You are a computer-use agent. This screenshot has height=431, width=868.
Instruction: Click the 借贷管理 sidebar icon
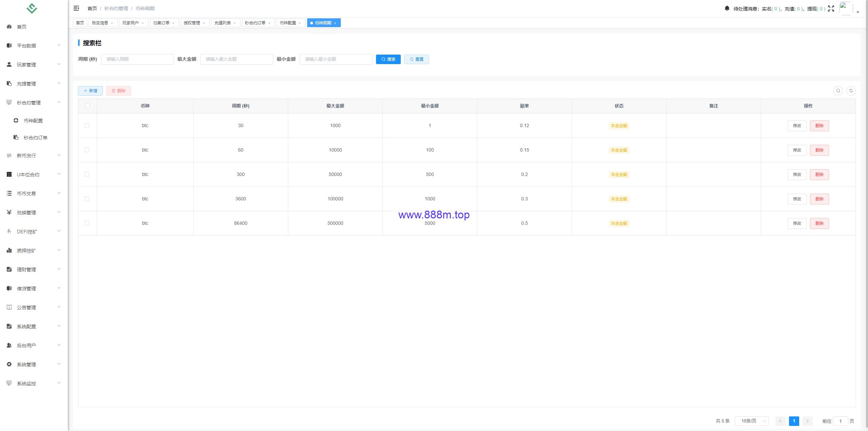[x=9, y=288]
